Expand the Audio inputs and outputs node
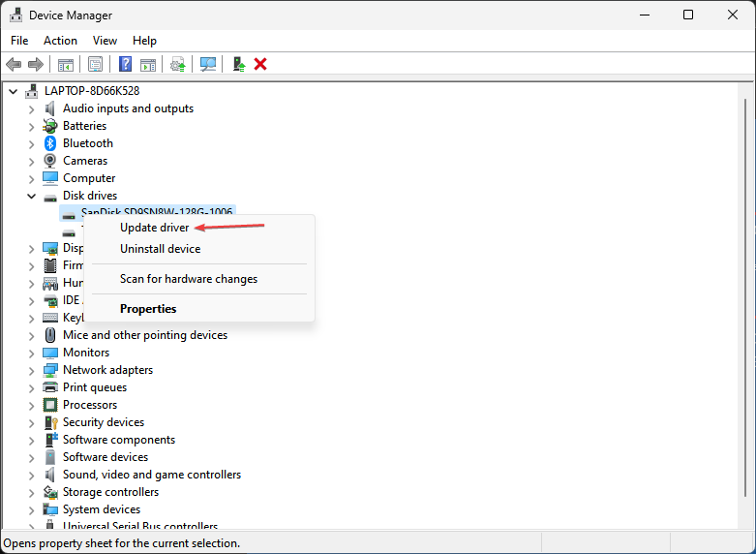The width and height of the screenshot is (756, 554). (x=31, y=108)
